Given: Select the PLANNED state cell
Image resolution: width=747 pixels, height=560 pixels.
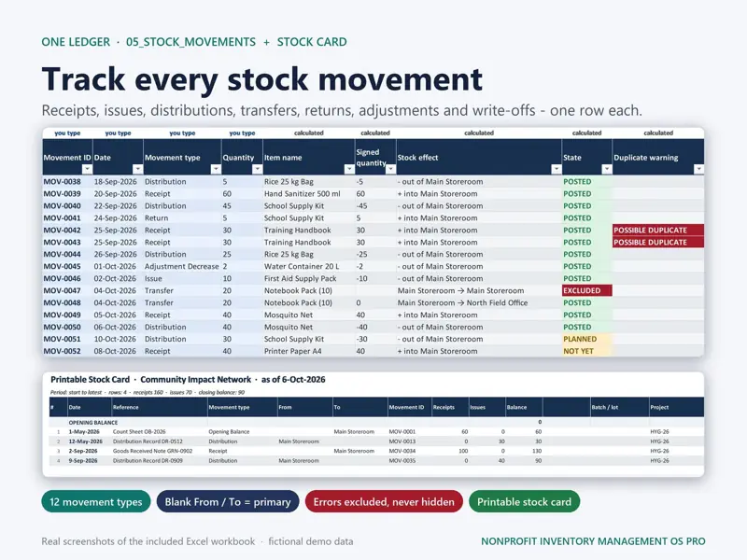Looking at the screenshot, I should pos(587,339).
